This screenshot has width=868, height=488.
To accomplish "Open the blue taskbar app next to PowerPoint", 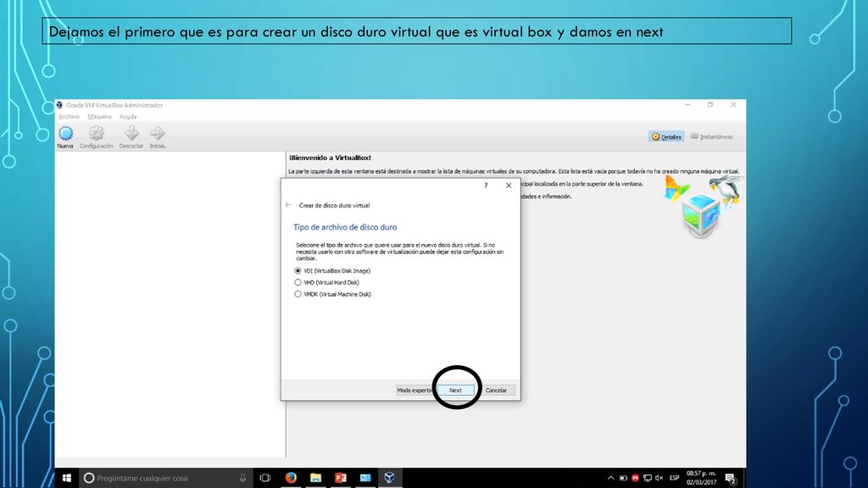I will 365,478.
